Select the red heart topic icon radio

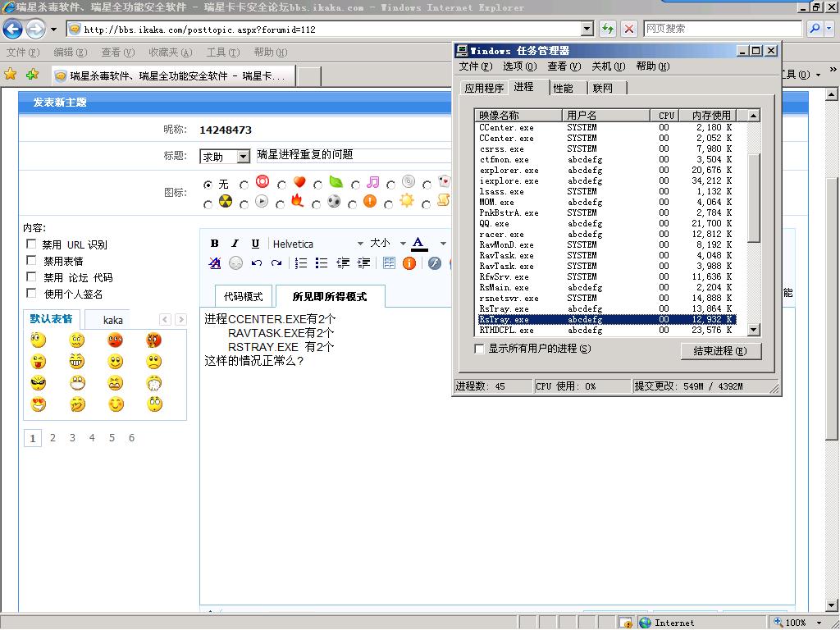coord(282,185)
